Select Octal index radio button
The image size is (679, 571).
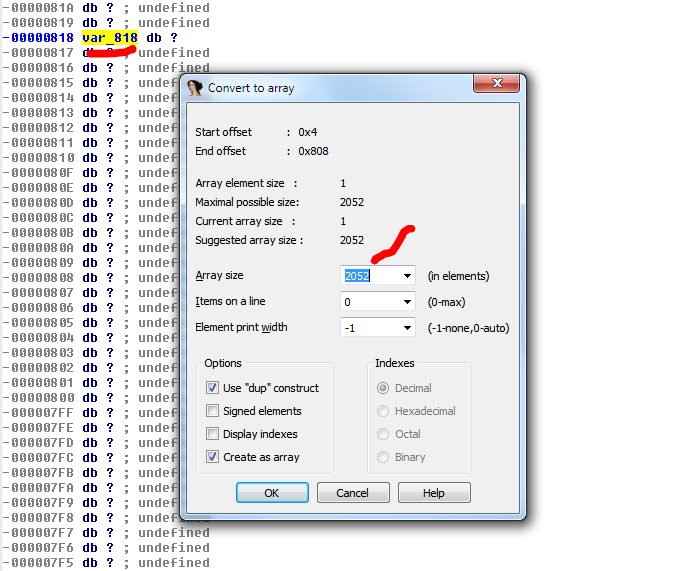click(383, 434)
